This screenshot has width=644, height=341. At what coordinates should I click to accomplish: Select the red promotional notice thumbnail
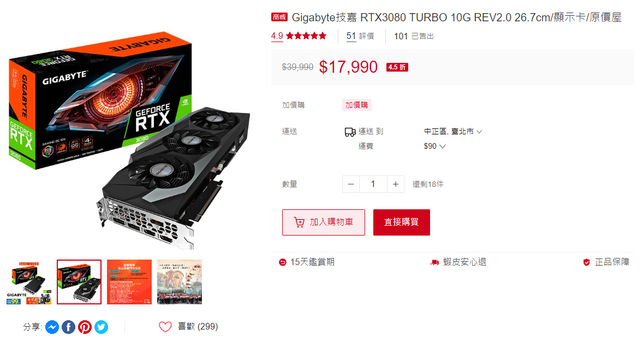click(x=129, y=282)
